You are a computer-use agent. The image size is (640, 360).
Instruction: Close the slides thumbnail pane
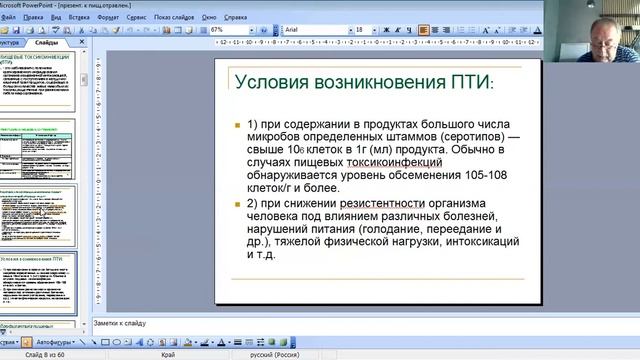click(x=82, y=42)
